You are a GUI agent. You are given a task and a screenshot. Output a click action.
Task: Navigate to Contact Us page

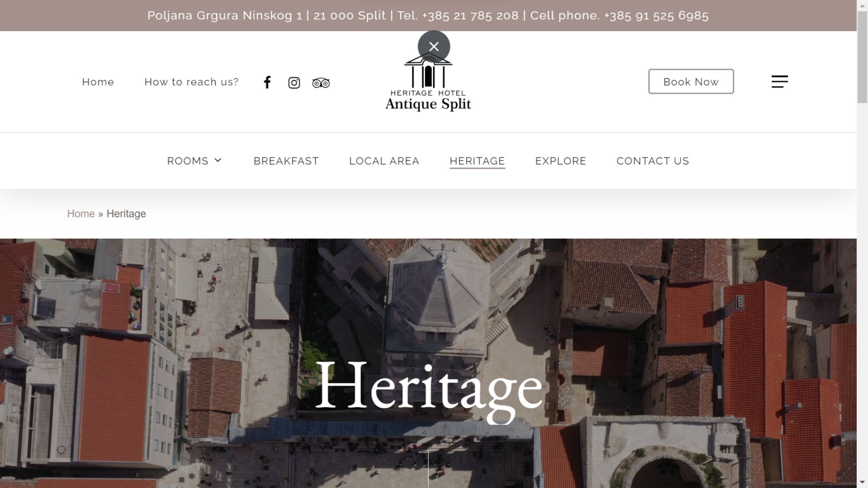coord(652,161)
